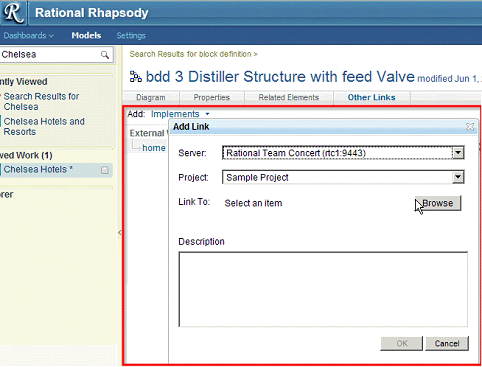Click the Add Link dialog title
The width and height of the screenshot is (482, 367).
click(x=191, y=127)
